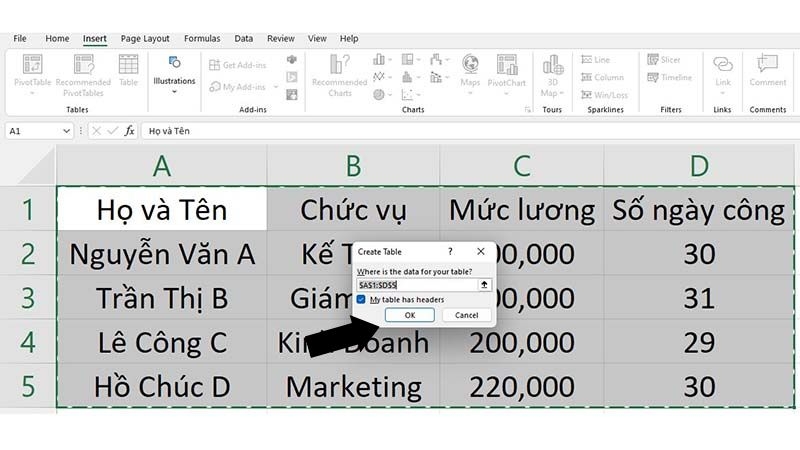Click the collapse-dialog range selector arrow
This screenshot has height=450, width=800.
484,285
